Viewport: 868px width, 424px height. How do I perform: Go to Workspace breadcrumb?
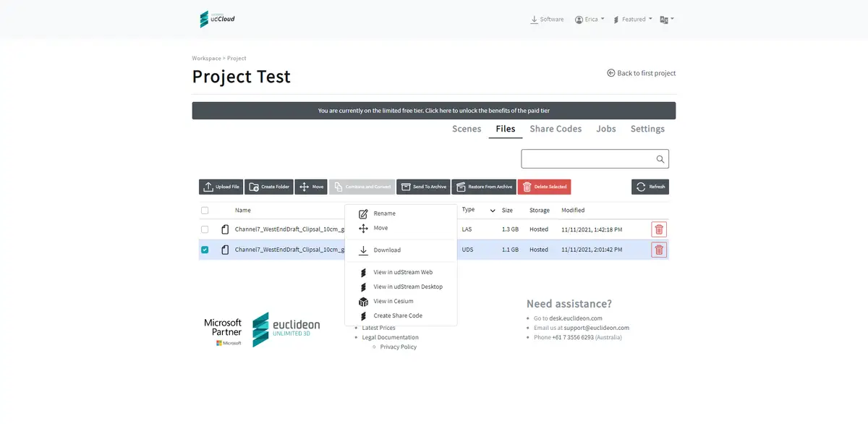pyautogui.click(x=206, y=59)
